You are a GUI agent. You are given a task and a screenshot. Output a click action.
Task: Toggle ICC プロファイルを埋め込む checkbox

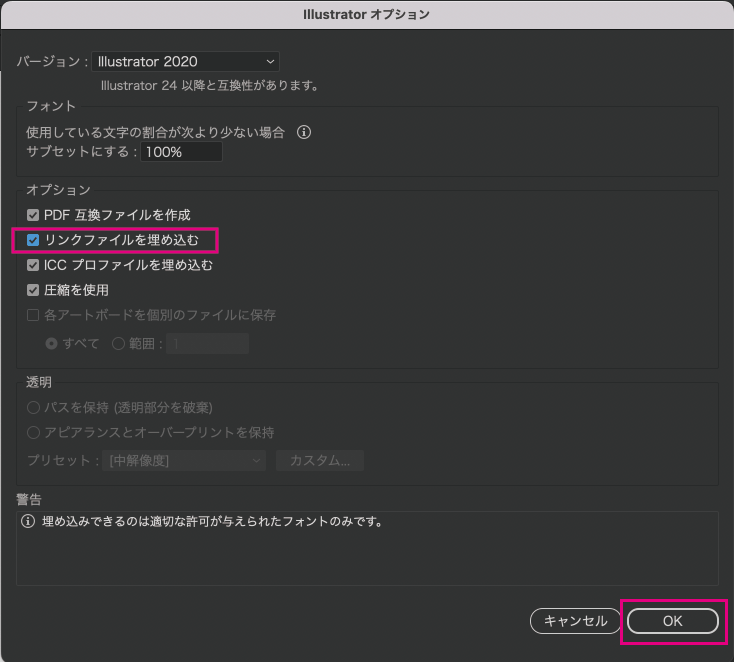[x=33, y=265]
